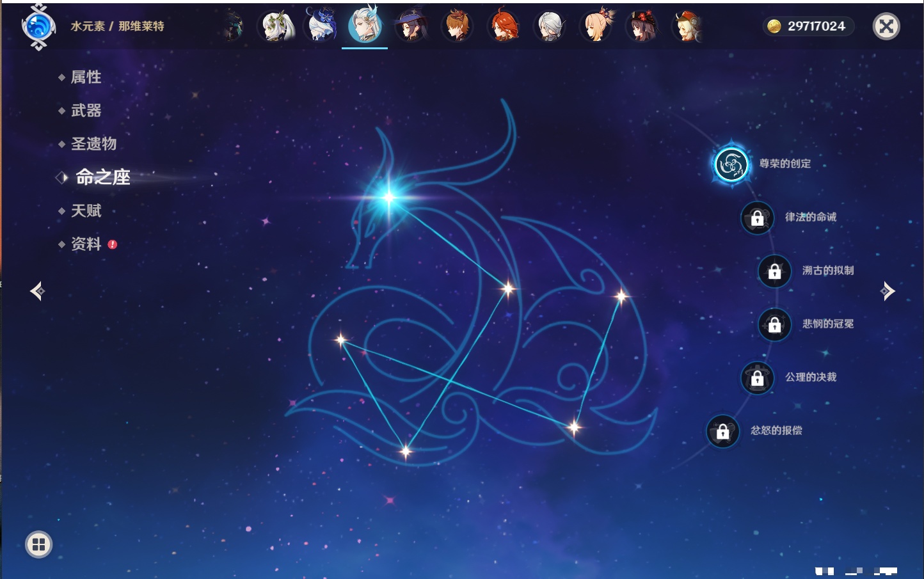Open the four-square grid menu button
Viewport: 924px width, 579px height.
(38, 544)
